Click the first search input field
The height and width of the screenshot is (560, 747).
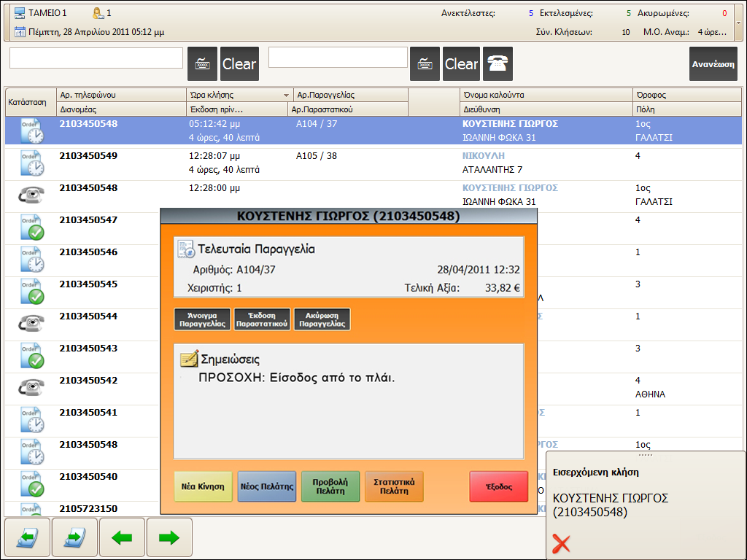pyautogui.click(x=96, y=58)
